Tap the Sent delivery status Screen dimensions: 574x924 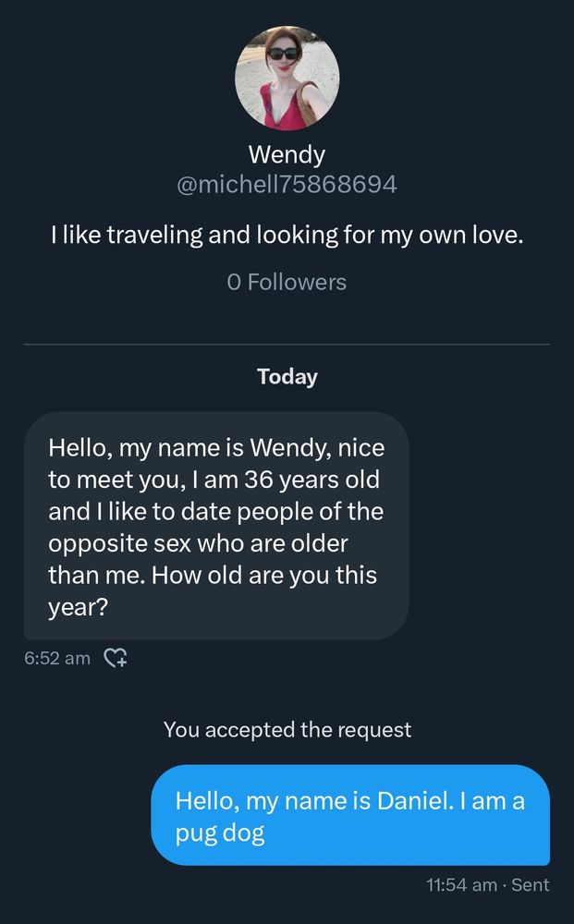click(531, 884)
